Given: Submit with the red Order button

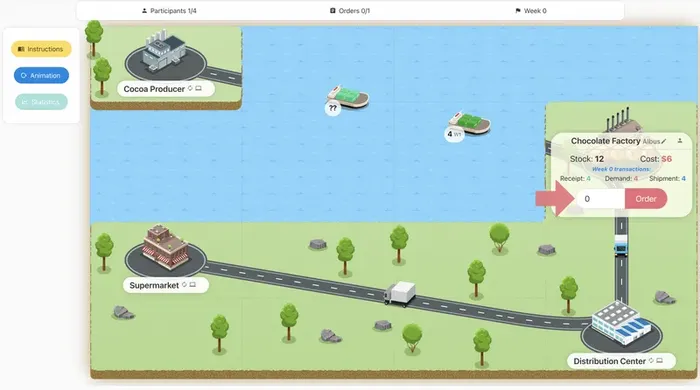Looking at the screenshot, I should click(x=646, y=199).
